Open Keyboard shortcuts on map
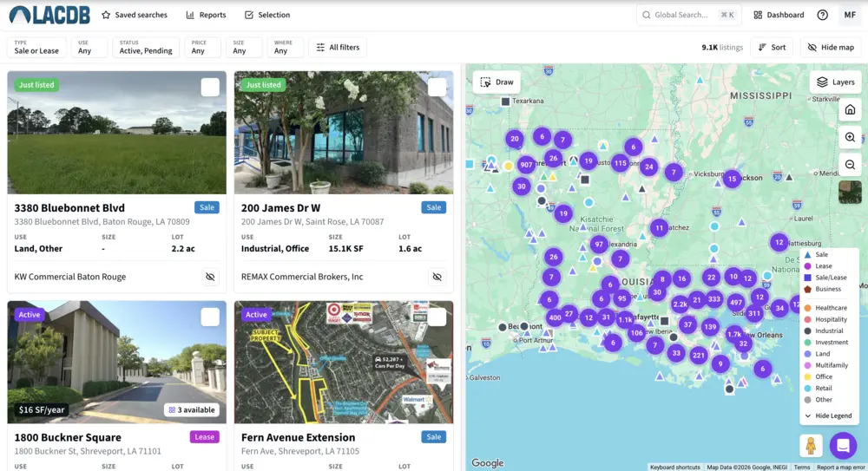This screenshot has width=868, height=471. [x=674, y=468]
